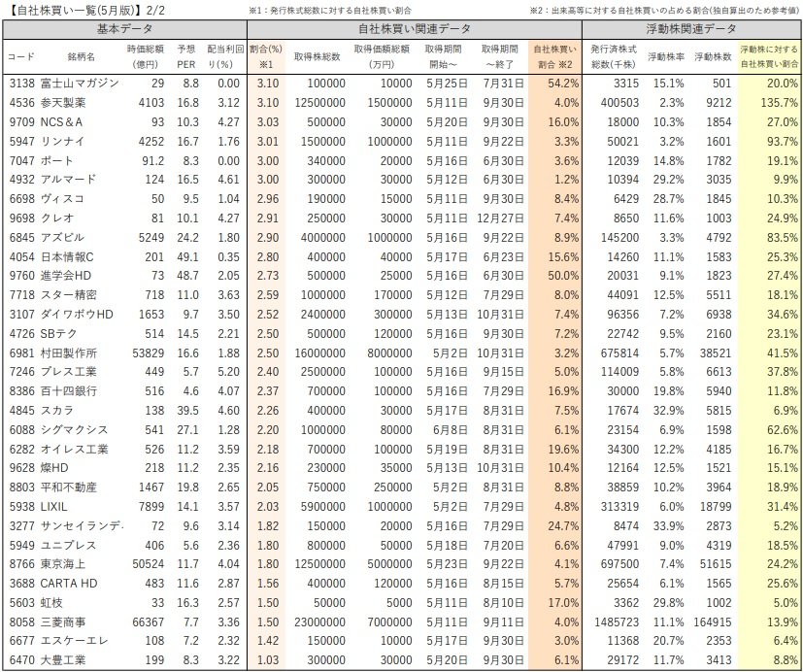
Task: Select stock name ユニプレス
Action: pos(68,546)
